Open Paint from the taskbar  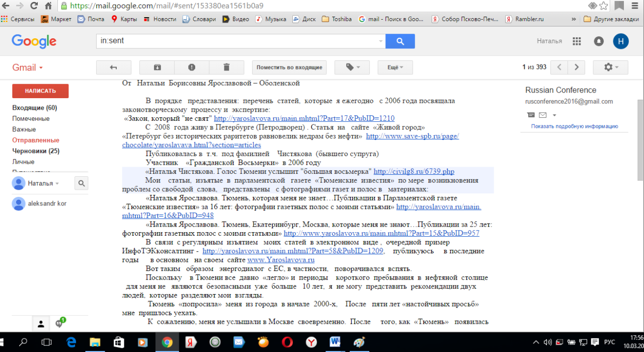tap(359, 342)
